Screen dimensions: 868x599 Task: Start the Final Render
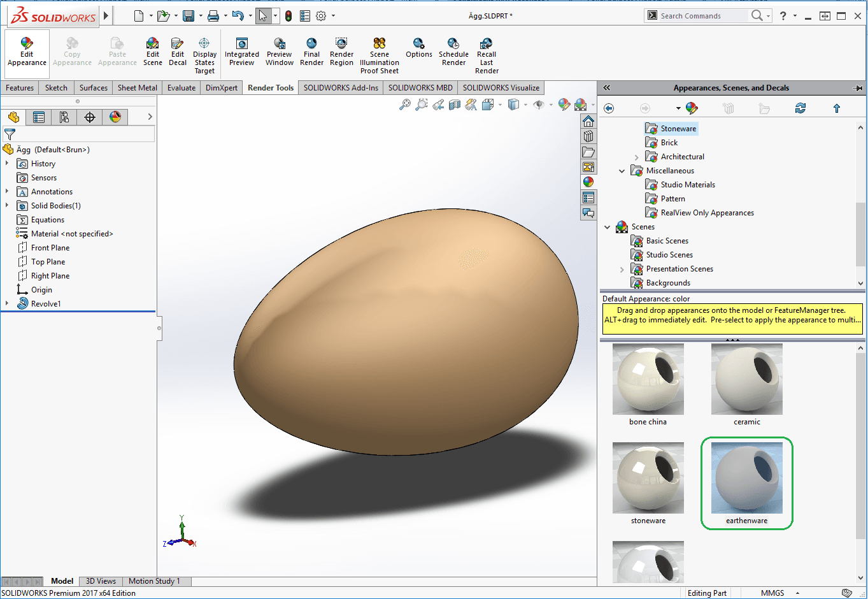click(311, 44)
